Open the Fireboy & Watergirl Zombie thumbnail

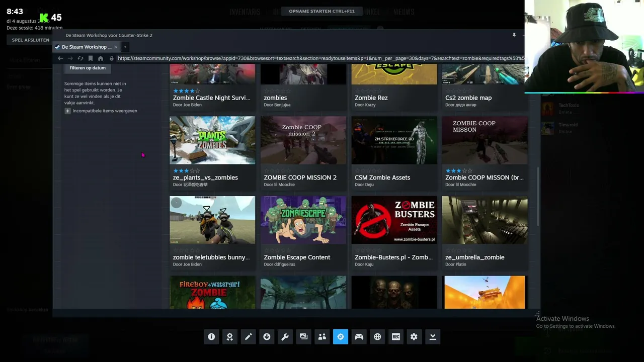click(212, 292)
